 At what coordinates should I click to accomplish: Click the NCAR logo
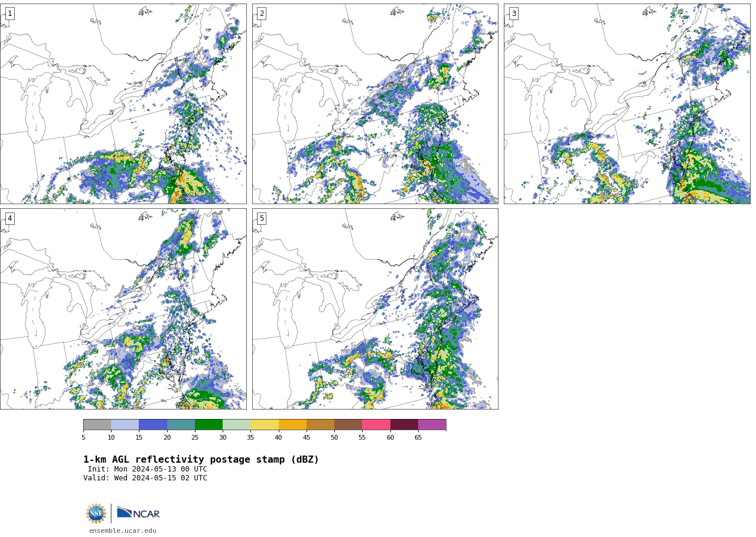tap(138, 513)
